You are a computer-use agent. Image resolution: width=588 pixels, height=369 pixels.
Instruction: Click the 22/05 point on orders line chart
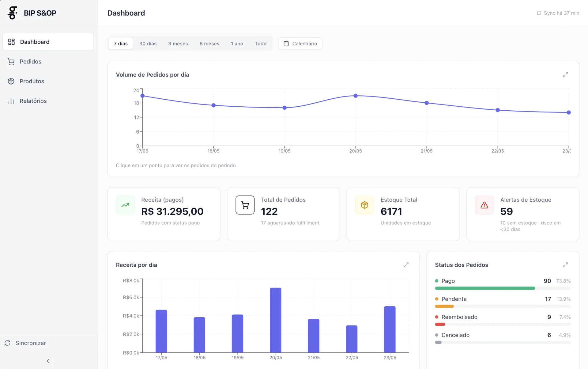(x=498, y=110)
